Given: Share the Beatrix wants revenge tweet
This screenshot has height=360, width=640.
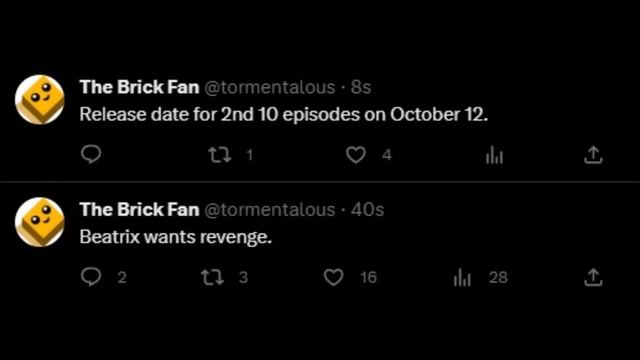Looking at the screenshot, I should coord(593,277).
